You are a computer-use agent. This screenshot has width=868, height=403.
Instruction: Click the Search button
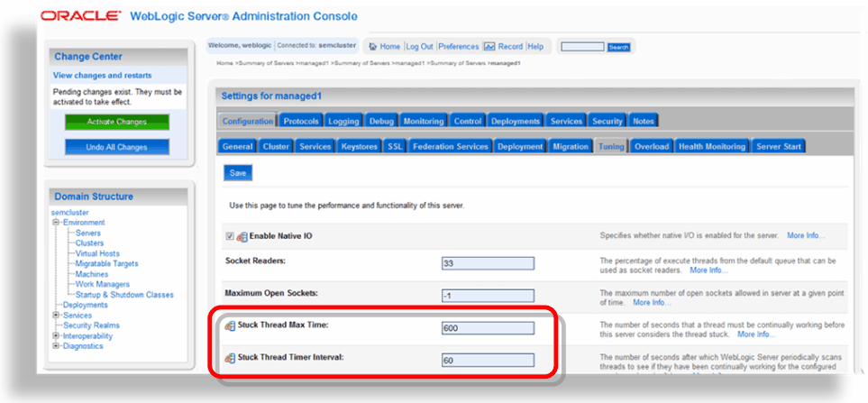(618, 47)
